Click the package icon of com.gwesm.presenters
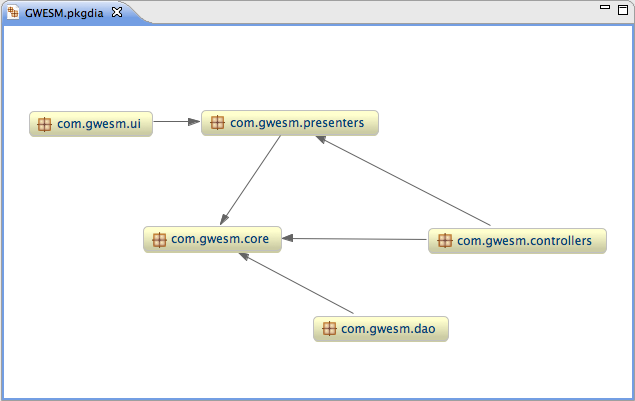The width and height of the screenshot is (635, 401). click(217, 122)
